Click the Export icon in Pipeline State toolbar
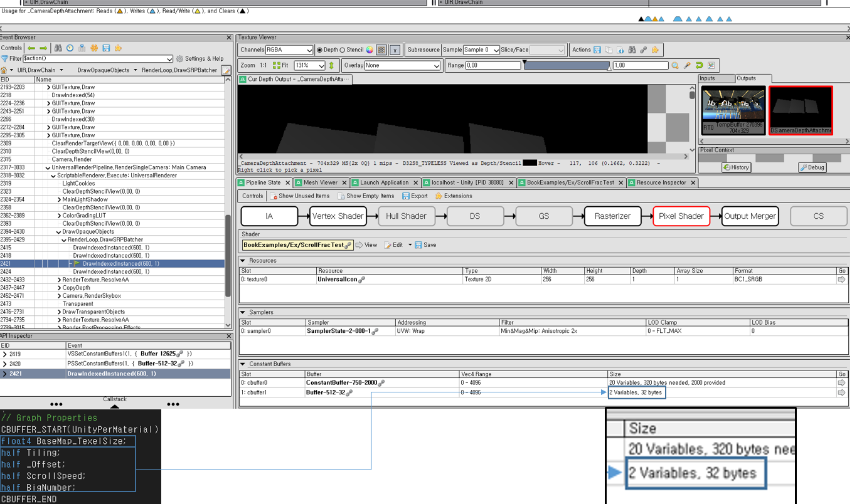The image size is (852, 504). tap(415, 196)
